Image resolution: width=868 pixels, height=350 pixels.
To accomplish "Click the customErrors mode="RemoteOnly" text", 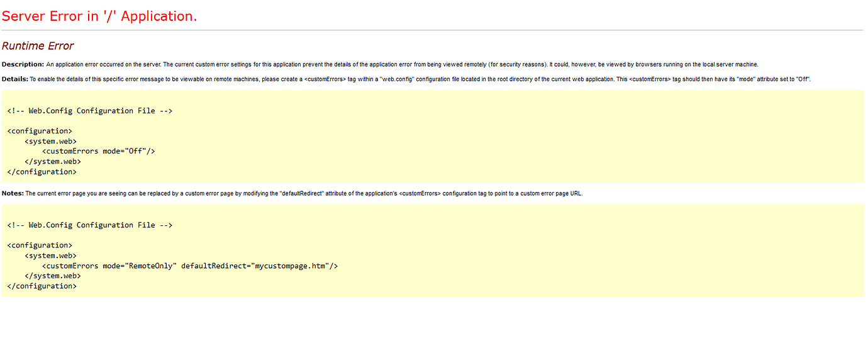I will pos(109,266).
